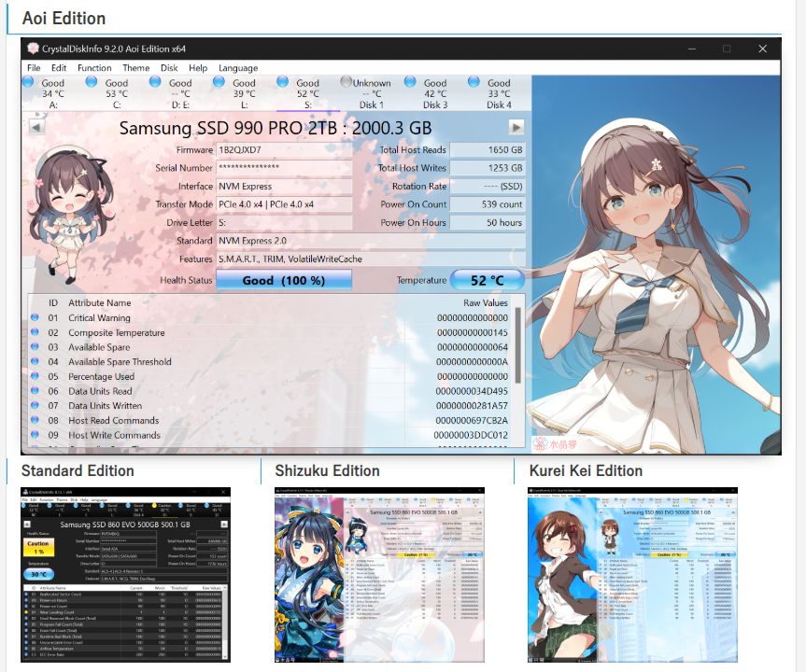The width and height of the screenshot is (806, 672).
Task: Click the Standard Edition heading
Action: click(78, 470)
